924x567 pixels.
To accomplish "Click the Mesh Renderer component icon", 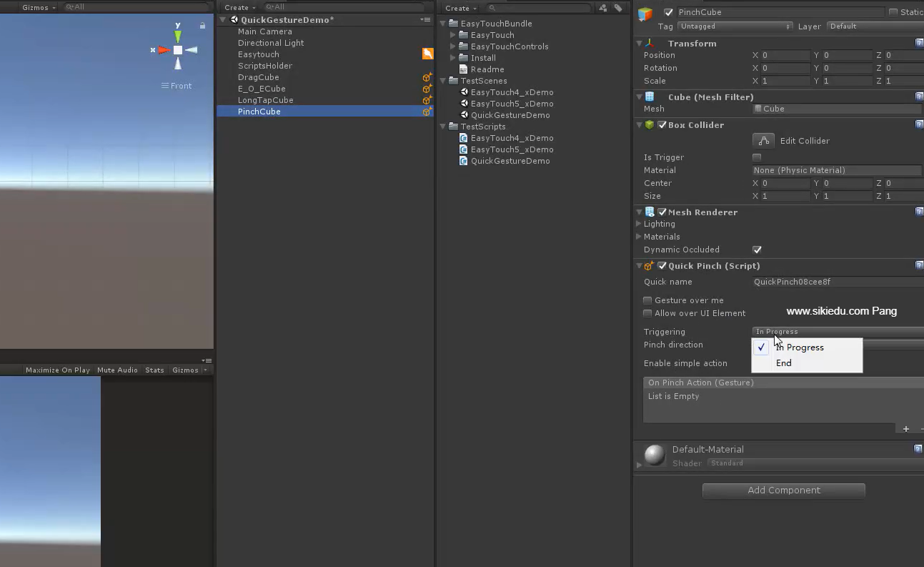I will (x=649, y=212).
